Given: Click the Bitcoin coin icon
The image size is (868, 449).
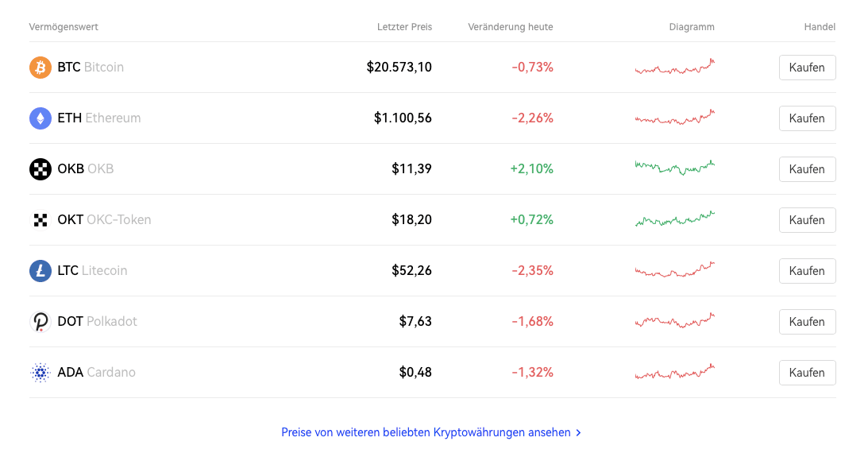Looking at the screenshot, I should 40,68.
